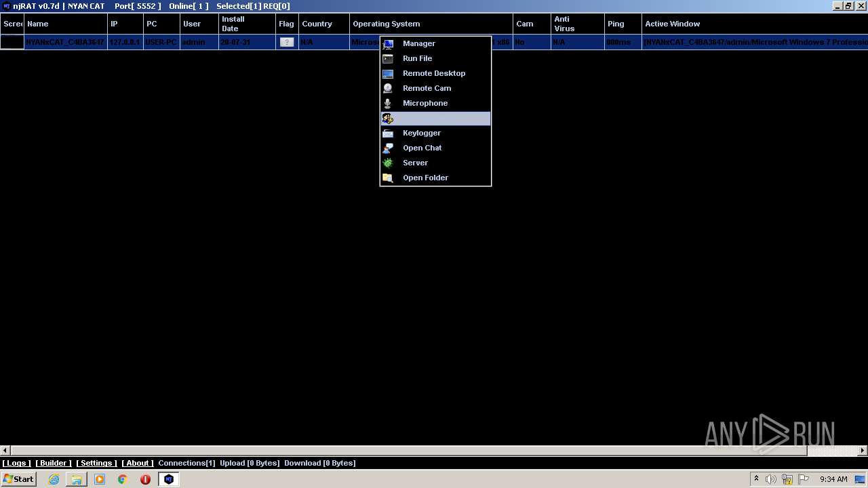The width and height of the screenshot is (868, 488).
Task: Open Windows Explorer folder icon on taskbar
Action: pos(77,479)
